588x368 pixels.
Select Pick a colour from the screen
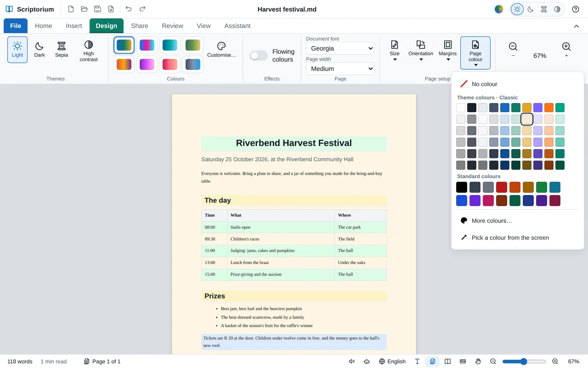(x=518, y=238)
